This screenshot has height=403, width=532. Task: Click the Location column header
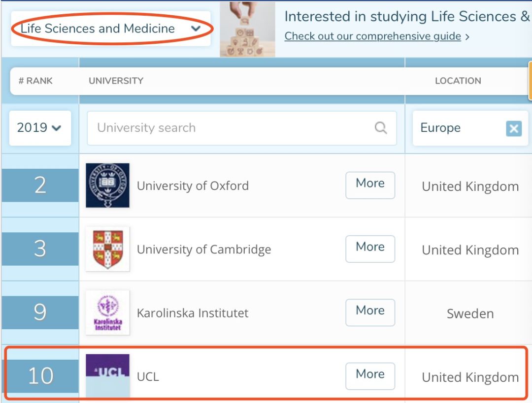pos(458,81)
